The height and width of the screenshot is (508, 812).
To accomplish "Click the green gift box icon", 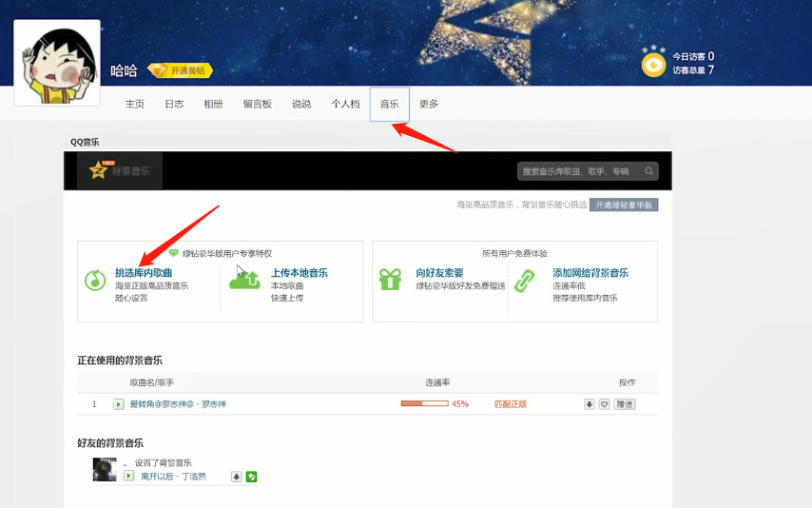I will click(391, 280).
